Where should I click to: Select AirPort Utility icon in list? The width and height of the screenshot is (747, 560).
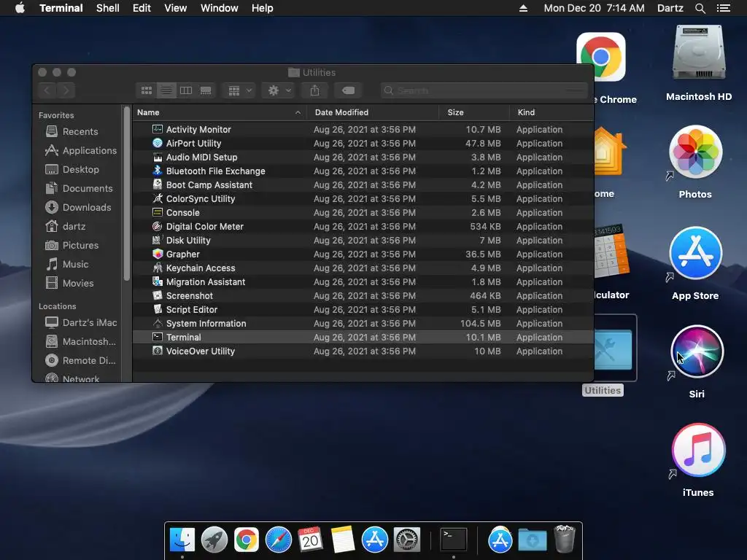point(158,143)
